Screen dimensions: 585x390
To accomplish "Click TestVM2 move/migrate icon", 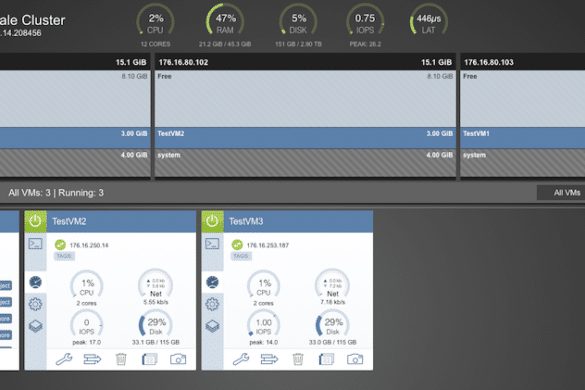I will (92, 359).
